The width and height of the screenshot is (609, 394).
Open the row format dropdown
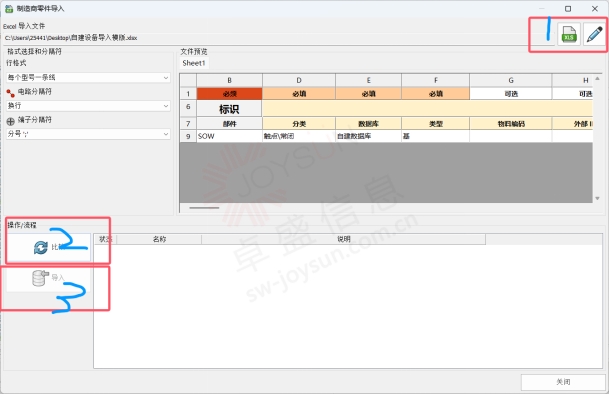88,78
